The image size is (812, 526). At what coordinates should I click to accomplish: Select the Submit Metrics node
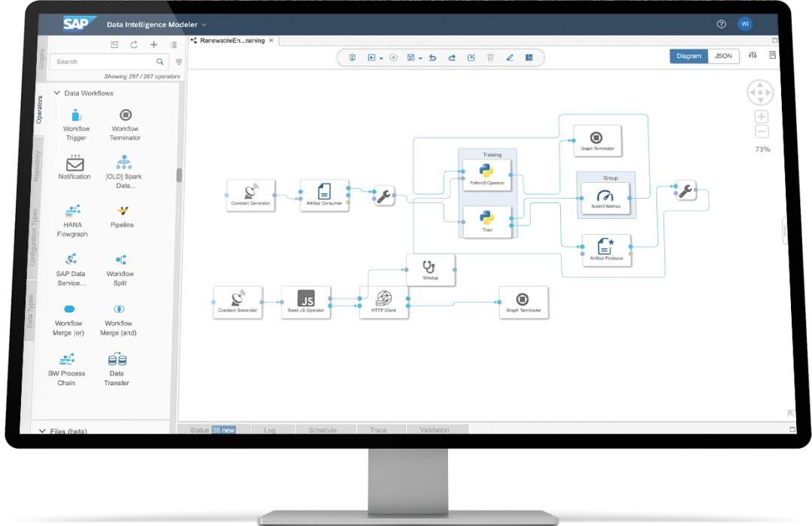[605, 199]
